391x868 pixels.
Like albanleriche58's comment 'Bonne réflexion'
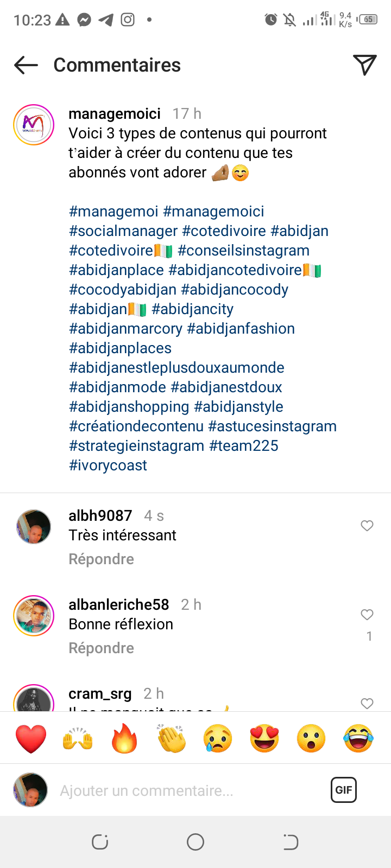click(x=367, y=615)
